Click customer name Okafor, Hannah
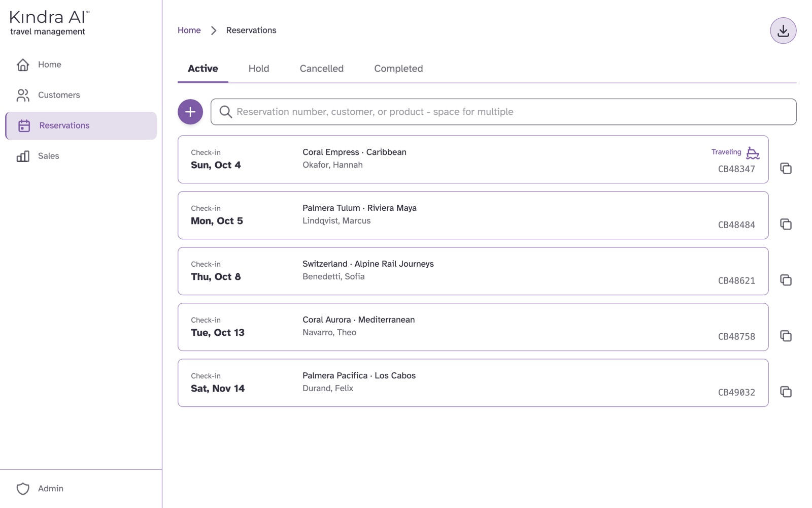Screen dimensions: 812x508 (332, 165)
